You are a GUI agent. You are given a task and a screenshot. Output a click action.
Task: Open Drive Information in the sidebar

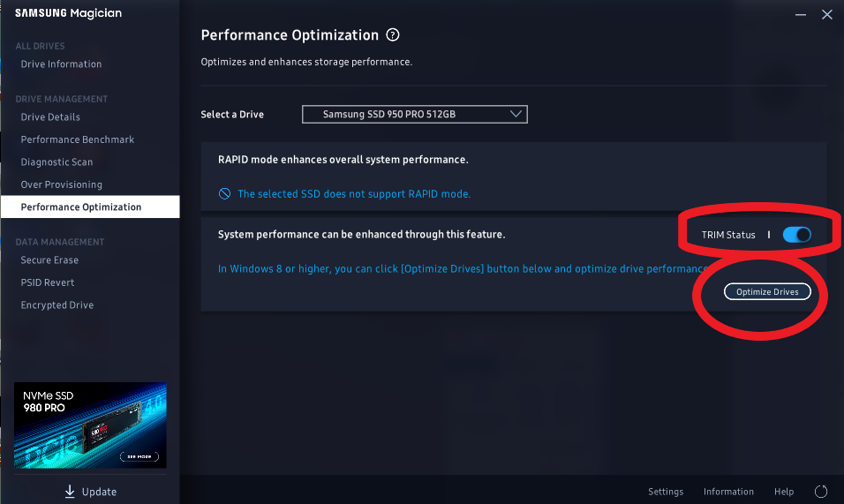pos(62,64)
